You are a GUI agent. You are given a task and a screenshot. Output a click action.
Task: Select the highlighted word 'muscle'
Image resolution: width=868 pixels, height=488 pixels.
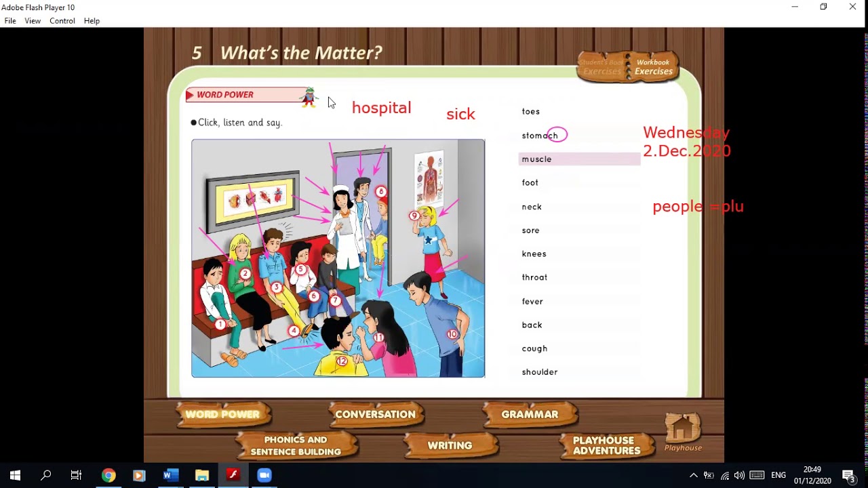[x=579, y=159]
